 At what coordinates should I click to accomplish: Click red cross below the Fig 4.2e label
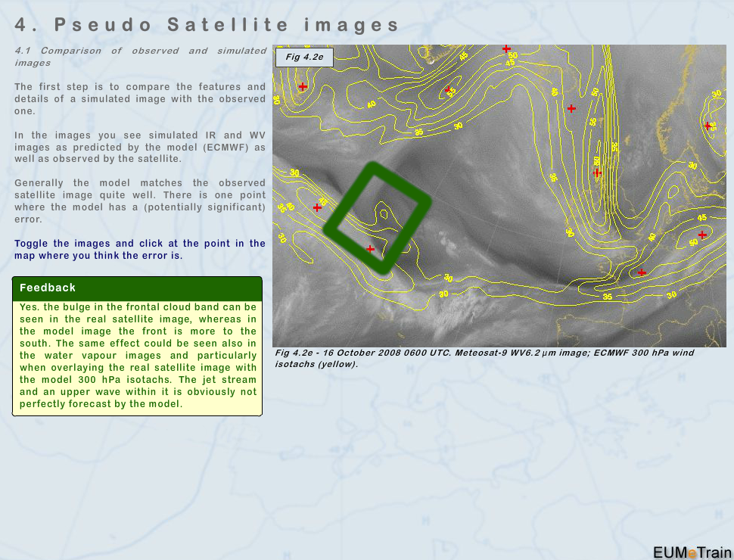point(303,86)
